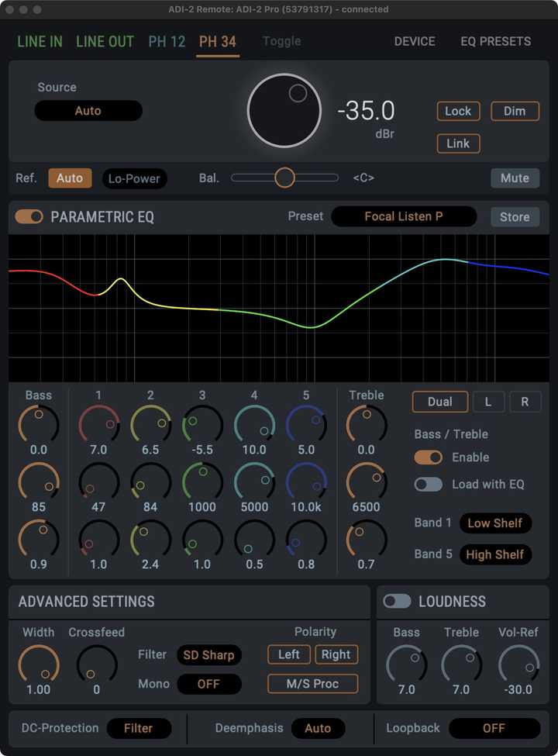The height and width of the screenshot is (756, 558).
Task: Click the Band 1 gain knob showing 7.0
Action: point(98,425)
